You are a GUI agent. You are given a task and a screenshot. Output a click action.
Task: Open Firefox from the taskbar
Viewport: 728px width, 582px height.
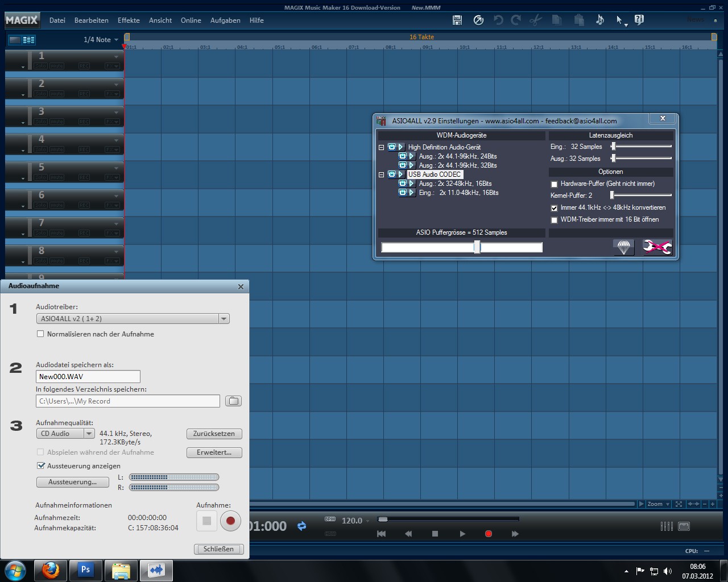coord(51,569)
